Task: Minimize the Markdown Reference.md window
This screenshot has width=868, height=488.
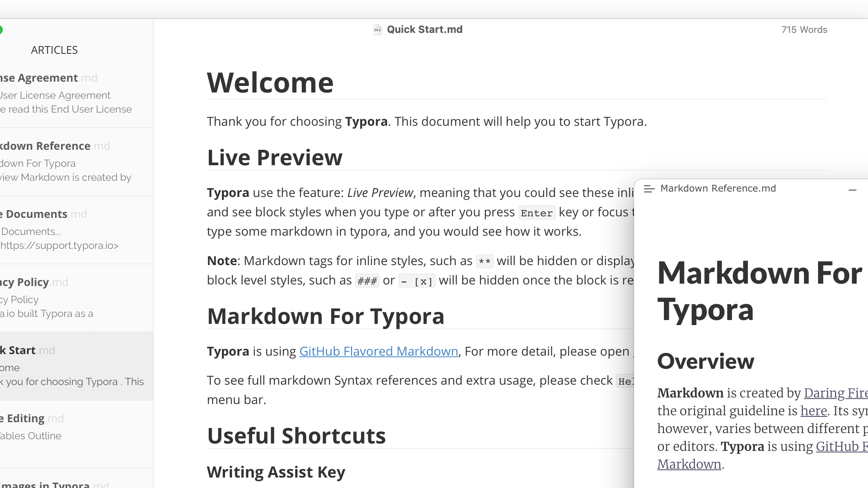Action: pyautogui.click(x=852, y=190)
